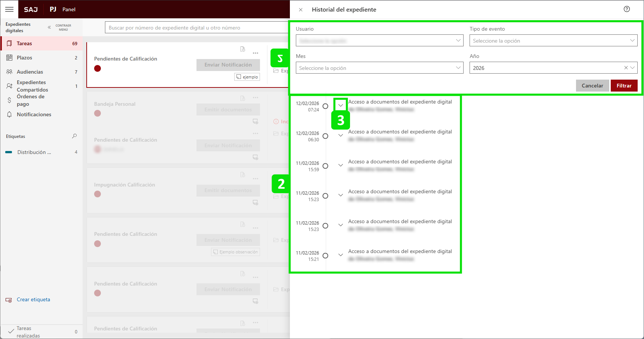This screenshot has width=644, height=339.
Task: Click the help question mark icon
Action: (626, 9)
